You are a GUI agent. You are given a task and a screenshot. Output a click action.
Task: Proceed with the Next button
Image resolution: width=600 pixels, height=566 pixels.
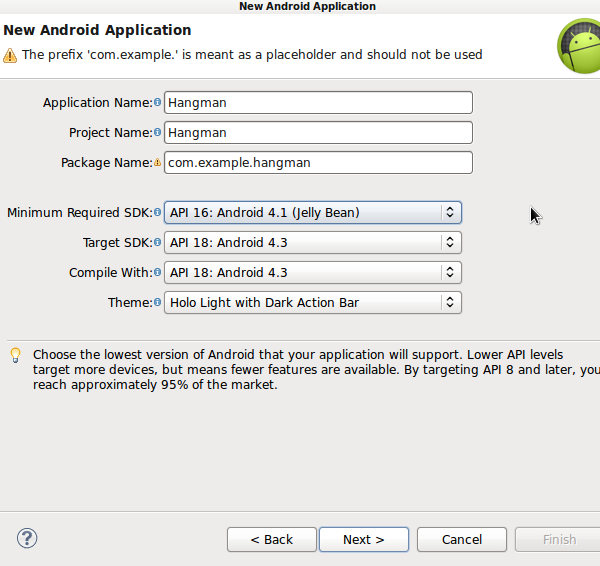tap(364, 540)
